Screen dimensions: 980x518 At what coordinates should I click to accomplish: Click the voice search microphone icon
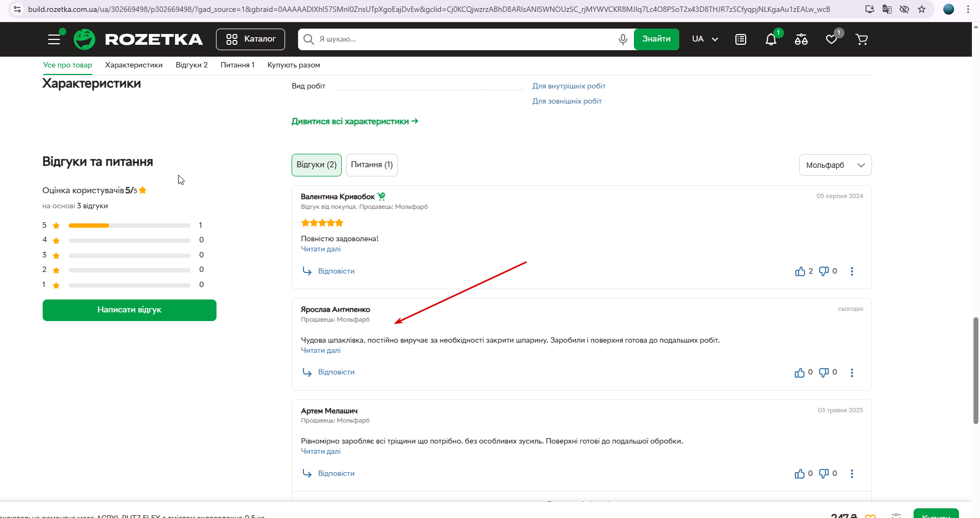click(x=623, y=39)
